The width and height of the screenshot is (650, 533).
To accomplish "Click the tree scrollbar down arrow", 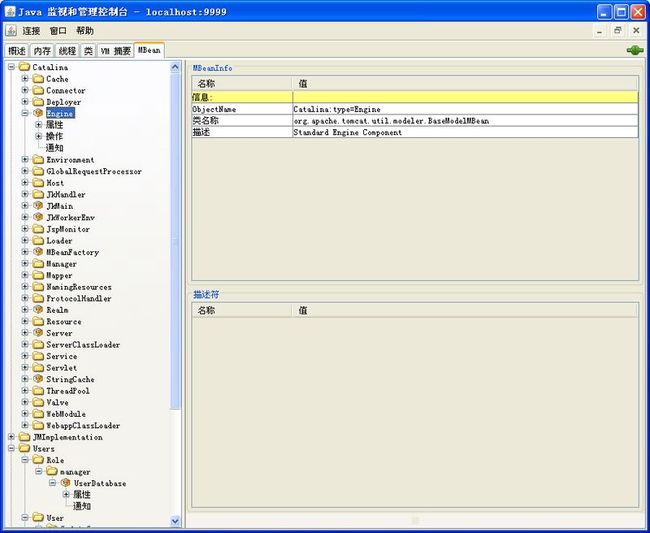I will [x=175, y=521].
